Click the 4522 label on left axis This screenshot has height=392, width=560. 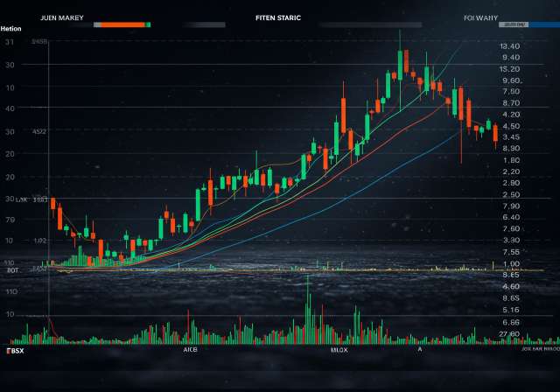[x=39, y=131]
